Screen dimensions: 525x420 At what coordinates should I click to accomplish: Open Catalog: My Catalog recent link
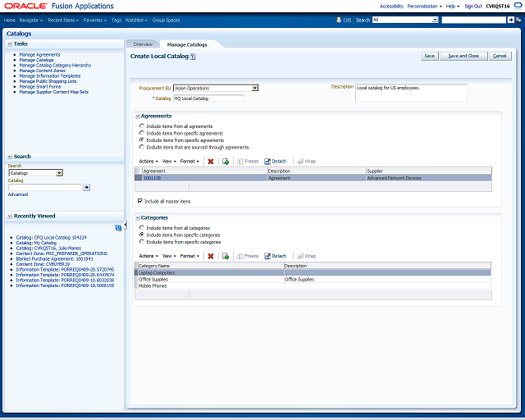pos(36,243)
